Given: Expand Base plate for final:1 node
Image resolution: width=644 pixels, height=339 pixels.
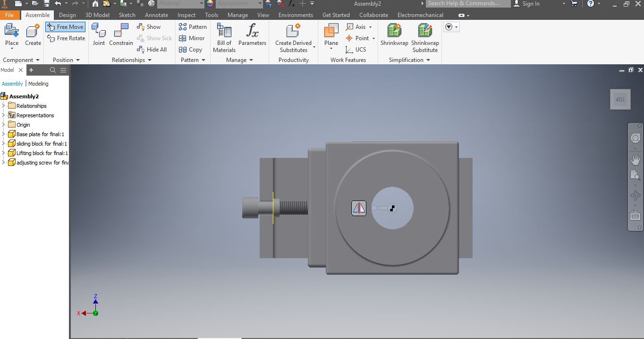Looking at the screenshot, I should click(x=4, y=134).
